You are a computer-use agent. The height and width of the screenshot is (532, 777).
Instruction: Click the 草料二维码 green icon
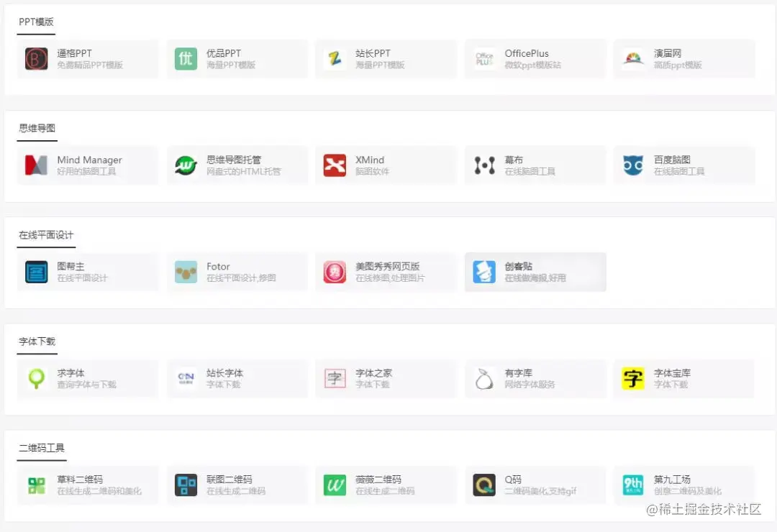pos(36,485)
